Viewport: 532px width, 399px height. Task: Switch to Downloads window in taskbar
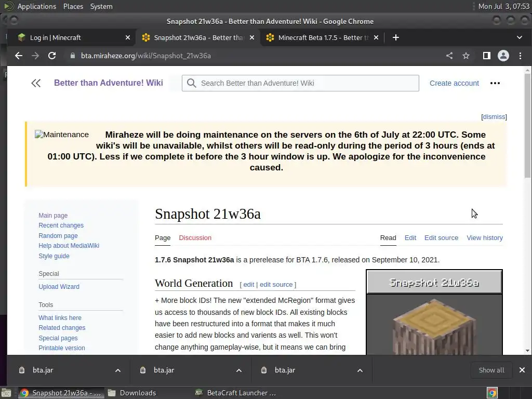click(x=132, y=393)
